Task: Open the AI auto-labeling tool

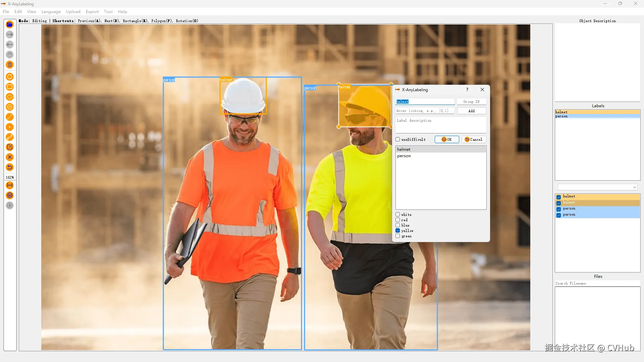Action: point(10,195)
